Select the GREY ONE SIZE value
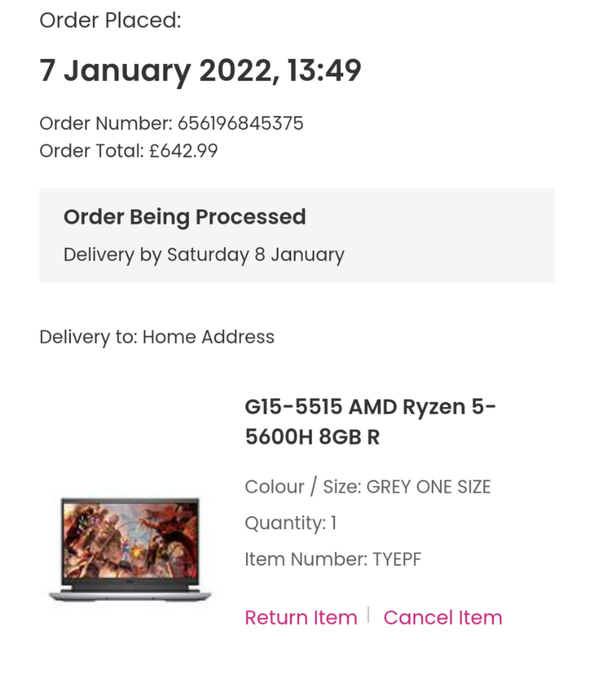 [x=429, y=487]
